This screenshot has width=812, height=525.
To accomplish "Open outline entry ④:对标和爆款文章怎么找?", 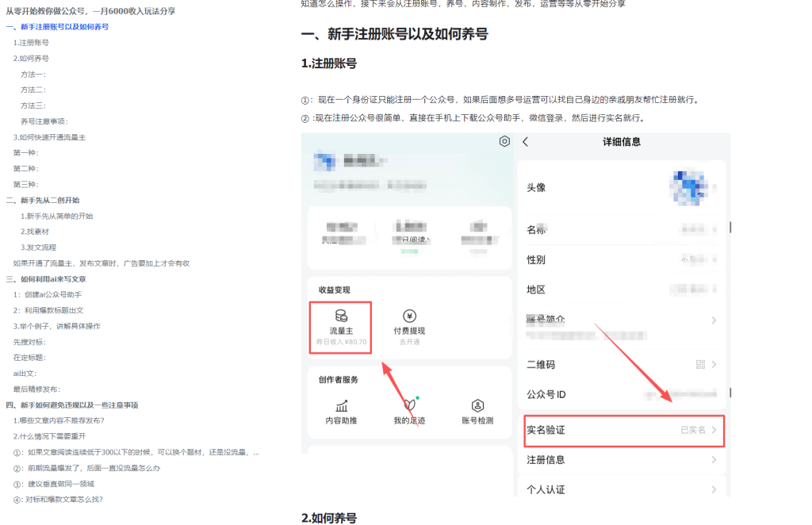I will [58, 500].
